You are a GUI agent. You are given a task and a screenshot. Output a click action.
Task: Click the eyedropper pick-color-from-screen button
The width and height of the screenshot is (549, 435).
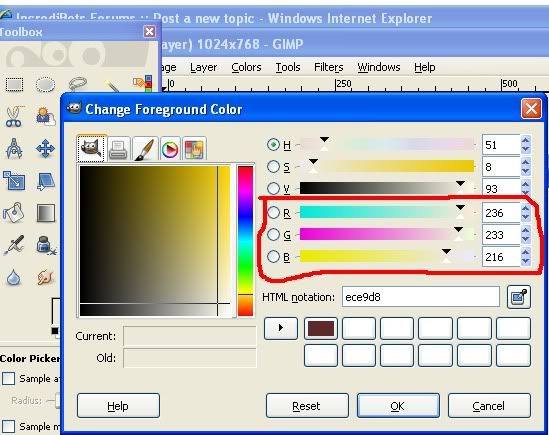click(519, 297)
